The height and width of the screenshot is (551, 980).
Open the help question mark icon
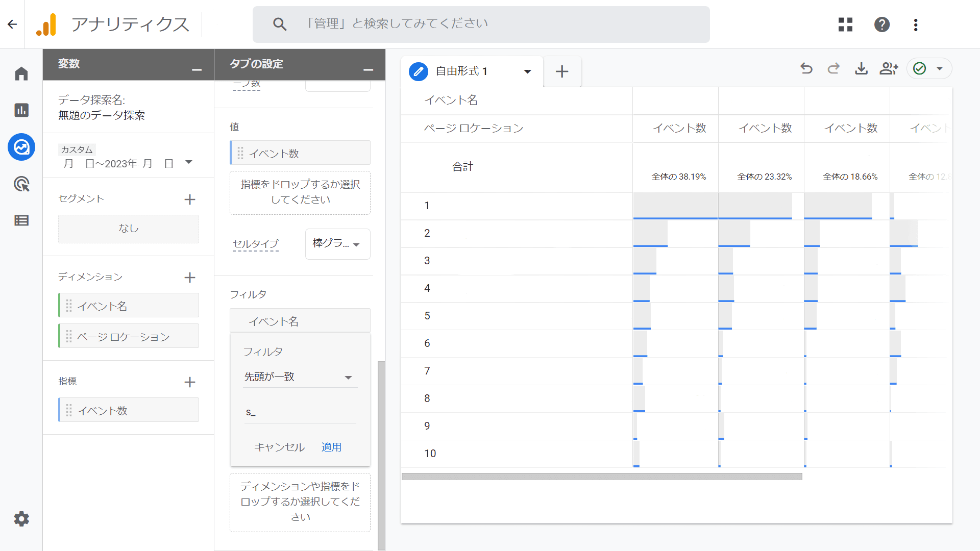(881, 24)
